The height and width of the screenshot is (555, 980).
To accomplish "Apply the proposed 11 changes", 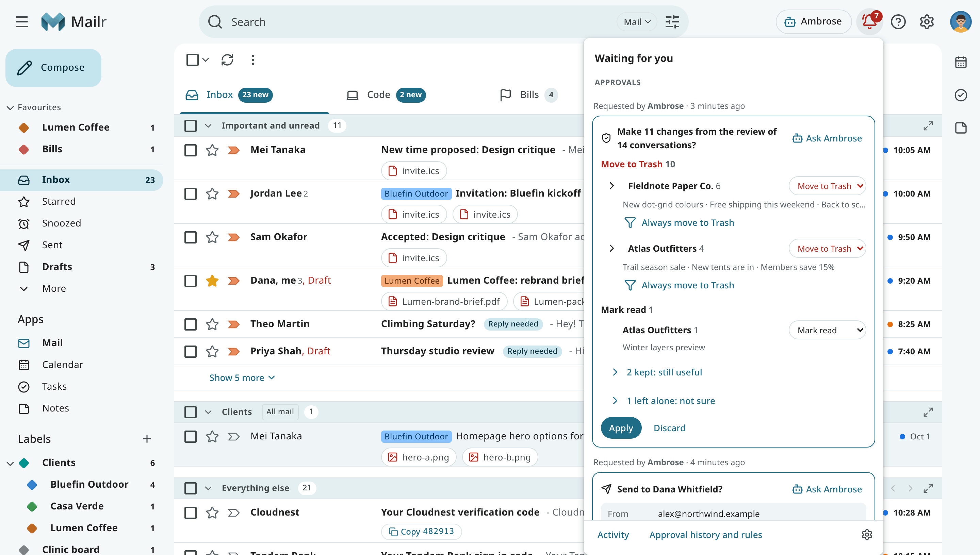I will (621, 428).
